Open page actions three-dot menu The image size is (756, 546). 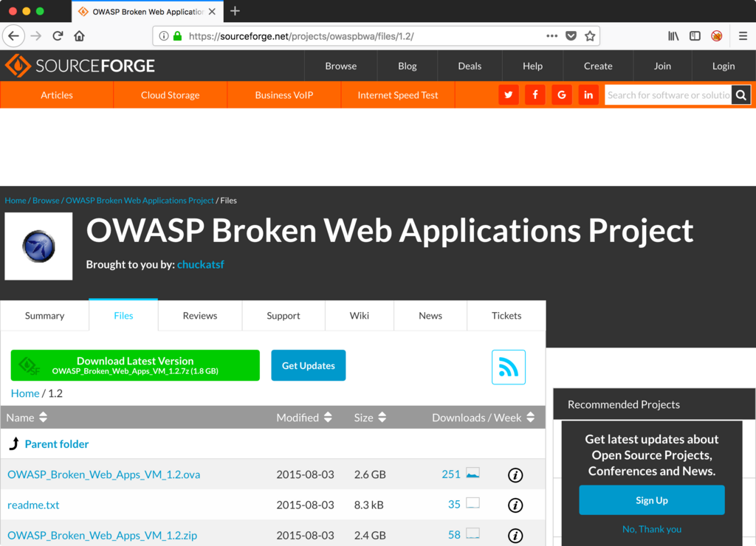552,36
